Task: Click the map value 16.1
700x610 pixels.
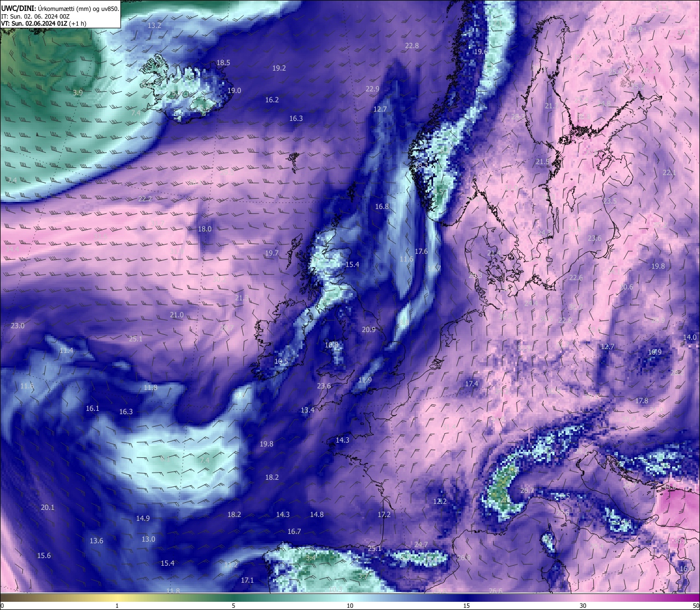Action: [x=92, y=409]
